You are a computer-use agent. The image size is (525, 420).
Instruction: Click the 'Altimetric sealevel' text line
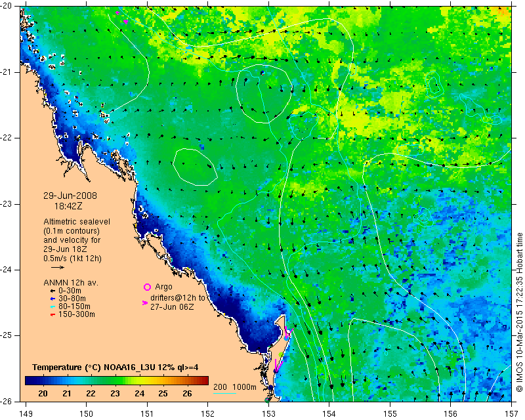tap(77, 222)
